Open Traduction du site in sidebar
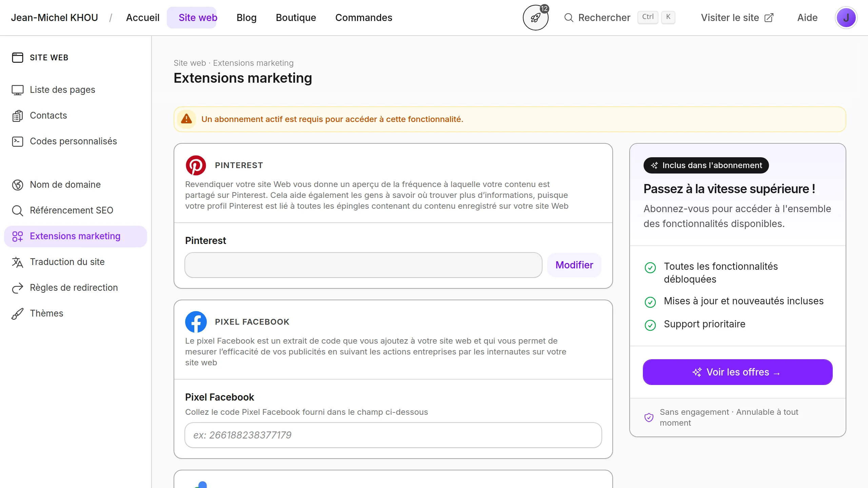868x488 pixels. 67,262
